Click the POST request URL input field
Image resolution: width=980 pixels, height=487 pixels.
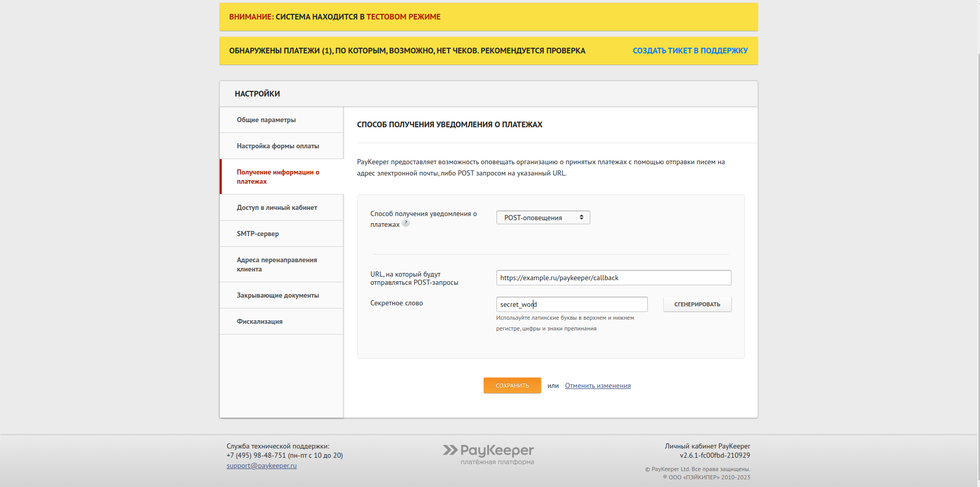tap(613, 278)
